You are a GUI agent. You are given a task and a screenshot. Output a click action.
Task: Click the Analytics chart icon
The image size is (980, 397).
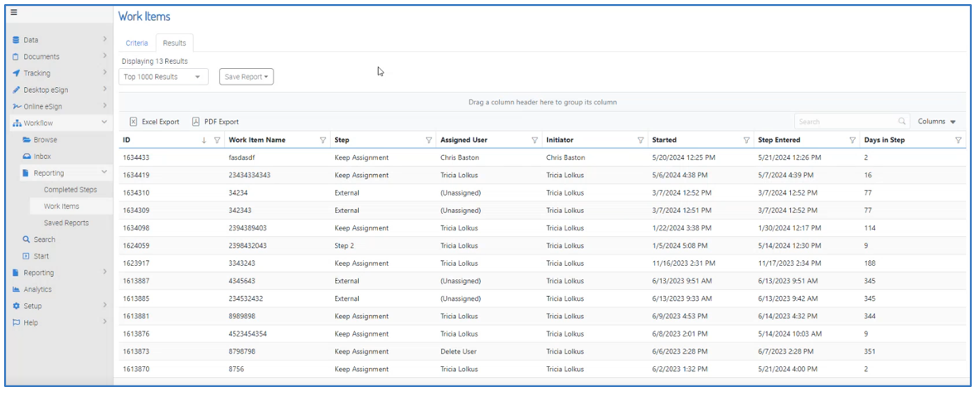coord(17,289)
